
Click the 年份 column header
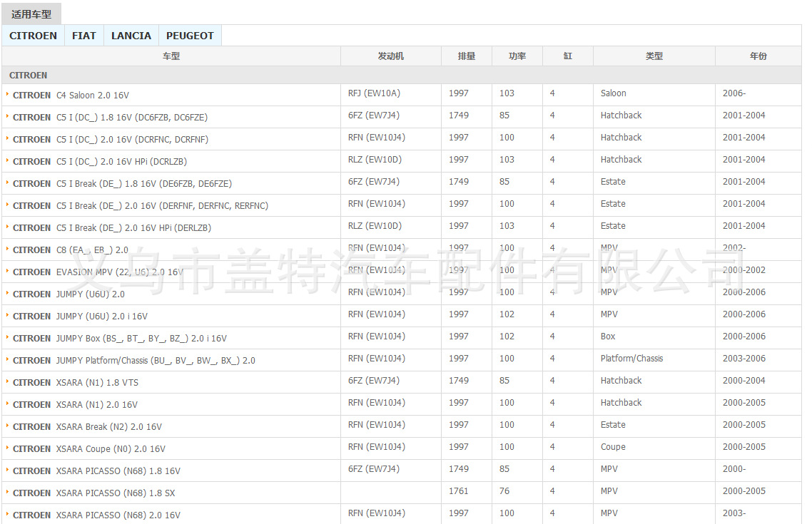[758, 56]
